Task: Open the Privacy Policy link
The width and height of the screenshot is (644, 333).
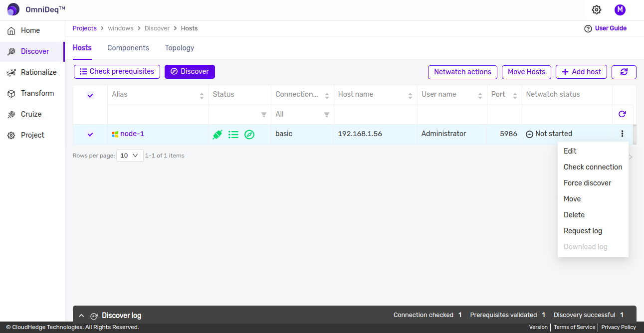Action: [x=619, y=328]
